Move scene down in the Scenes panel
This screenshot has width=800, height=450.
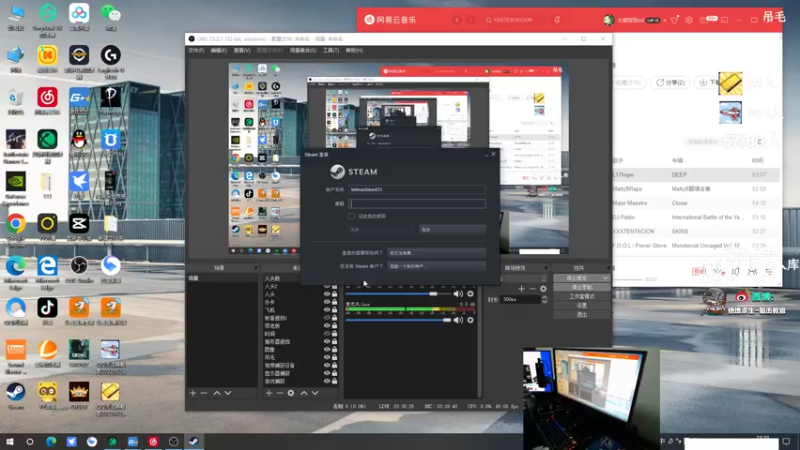click(x=228, y=393)
